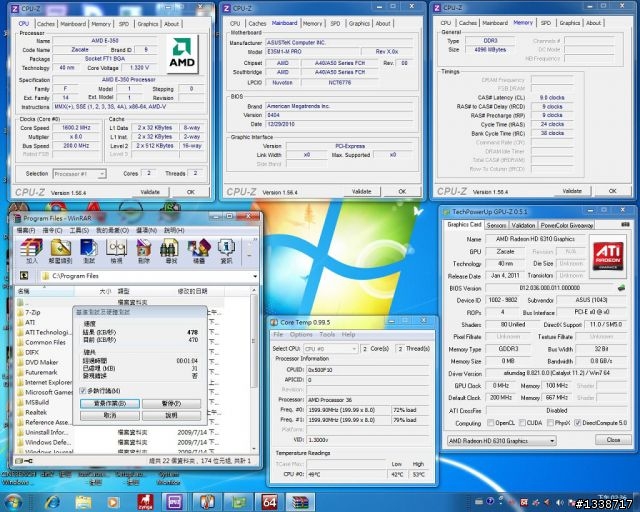Click the 修改的日期 date column header in WinRAR
640x512 pixels.
192,291
